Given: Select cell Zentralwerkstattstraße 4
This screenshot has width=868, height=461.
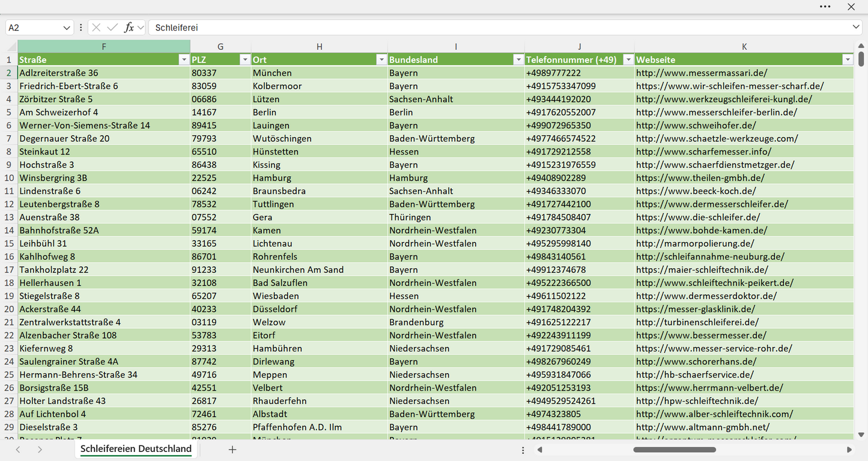Looking at the screenshot, I should pyautogui.click(x=104, y=322).
